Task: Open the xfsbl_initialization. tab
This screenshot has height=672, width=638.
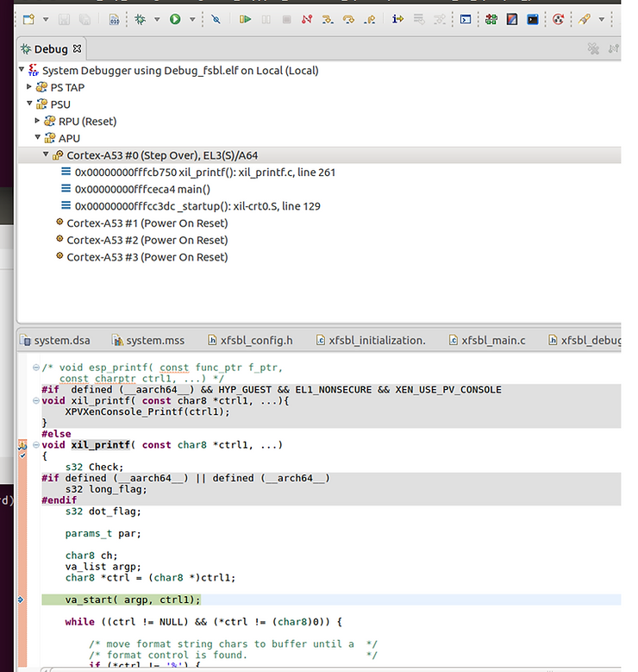Action: pyautogui.click(x=371, y=340)
